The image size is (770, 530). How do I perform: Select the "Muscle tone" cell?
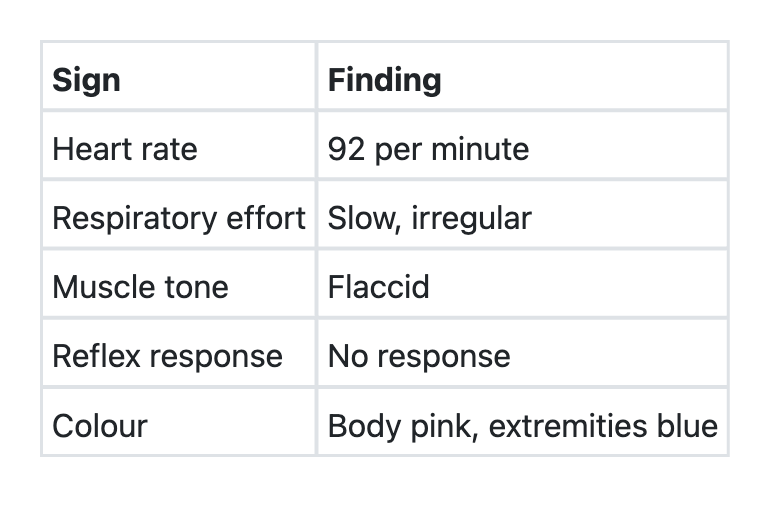140,288
